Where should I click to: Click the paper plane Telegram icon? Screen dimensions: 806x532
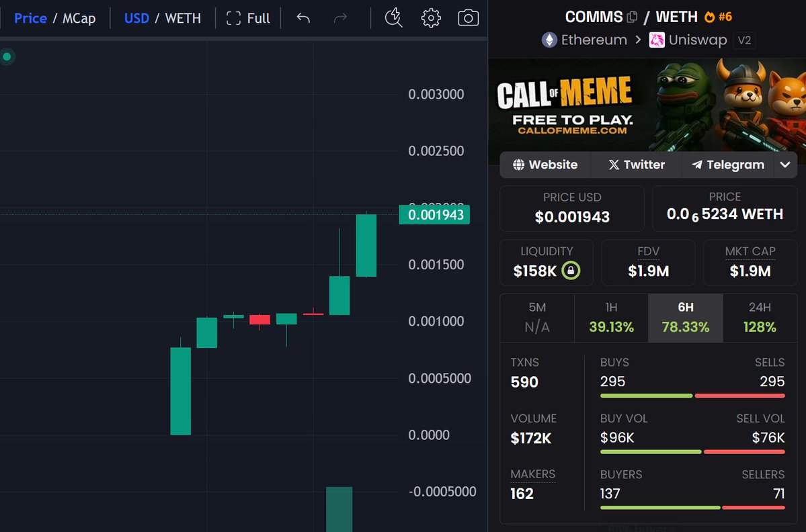pos(697,165)
